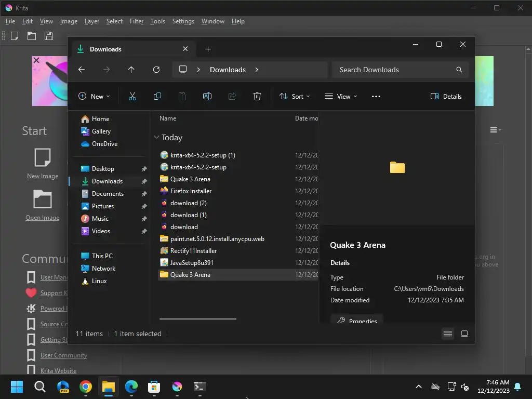This screenshot has height=399, width=532.
Task: Unpin Documents using its pin icon
Action: pos(144,194)
